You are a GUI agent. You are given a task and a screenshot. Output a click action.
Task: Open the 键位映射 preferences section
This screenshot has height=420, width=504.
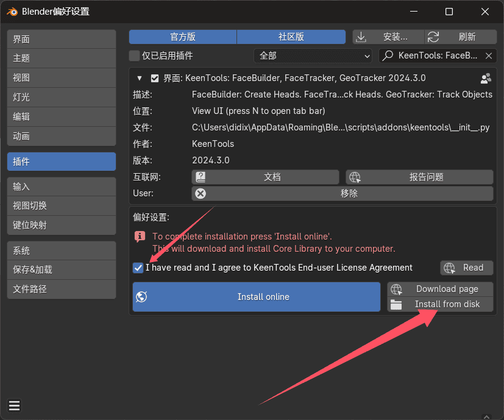62,225
